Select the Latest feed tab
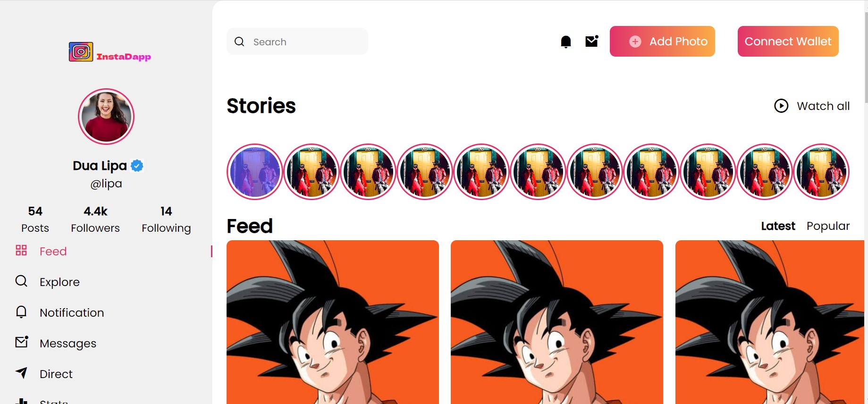This screenshot has width=868, height=404. (x=778, y=226)
